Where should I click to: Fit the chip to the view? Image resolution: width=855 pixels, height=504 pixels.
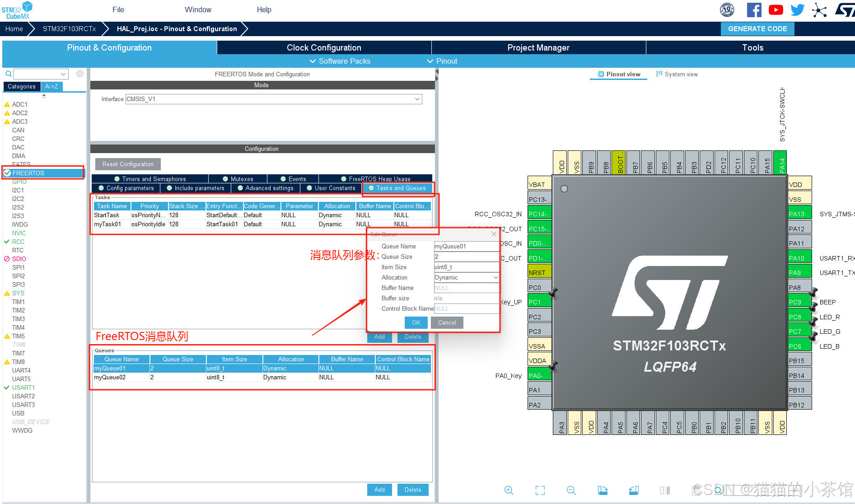point(540,490)
